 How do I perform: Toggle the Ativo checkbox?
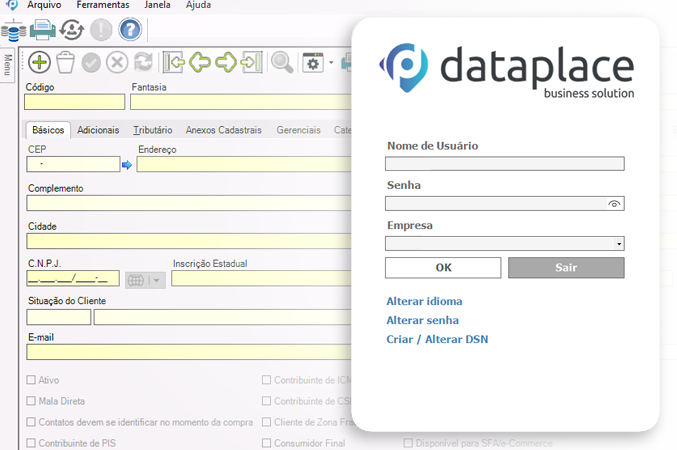(x=31, y=380)
